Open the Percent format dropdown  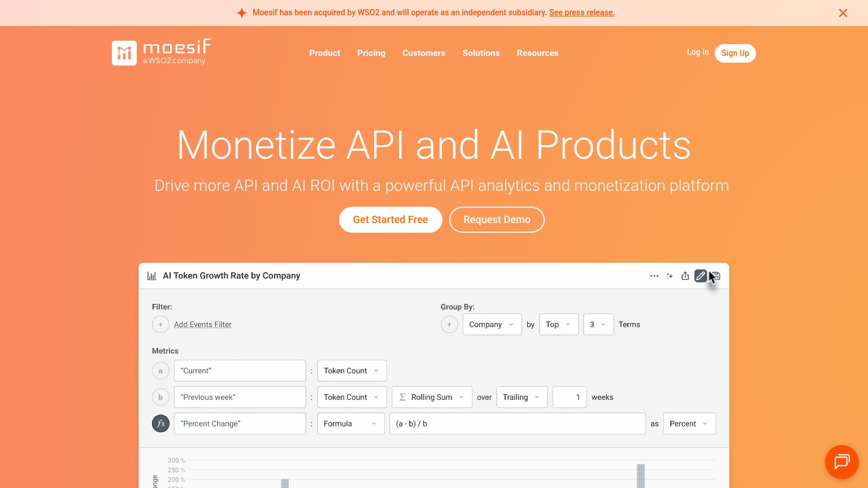689,424
